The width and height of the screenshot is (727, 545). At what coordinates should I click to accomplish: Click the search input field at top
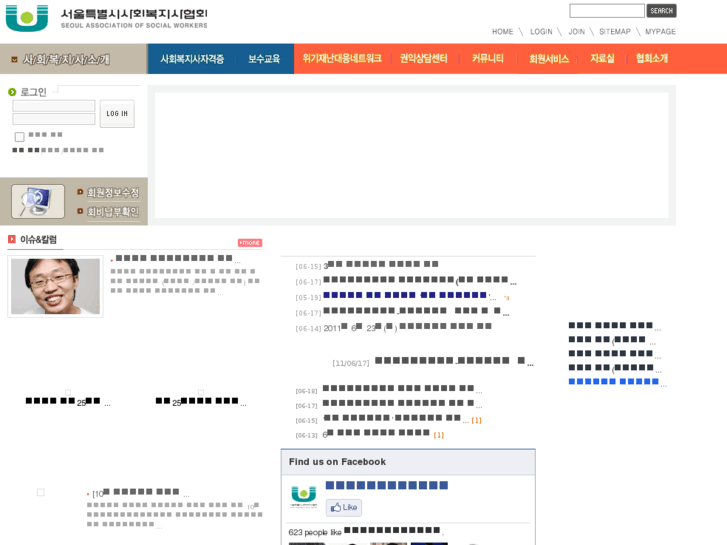[x=606, y=11]
